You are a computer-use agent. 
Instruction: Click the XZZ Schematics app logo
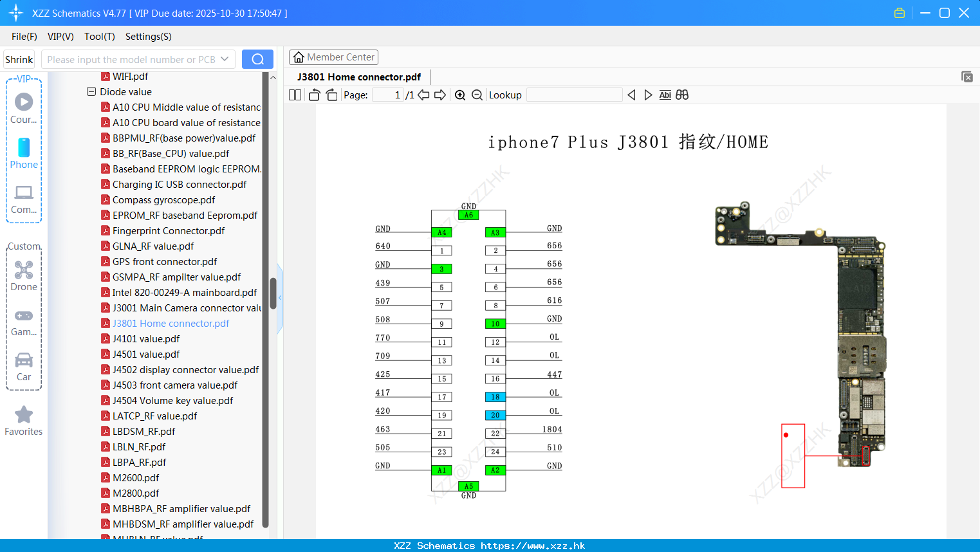pyautogui.click(x=16, y=13)
